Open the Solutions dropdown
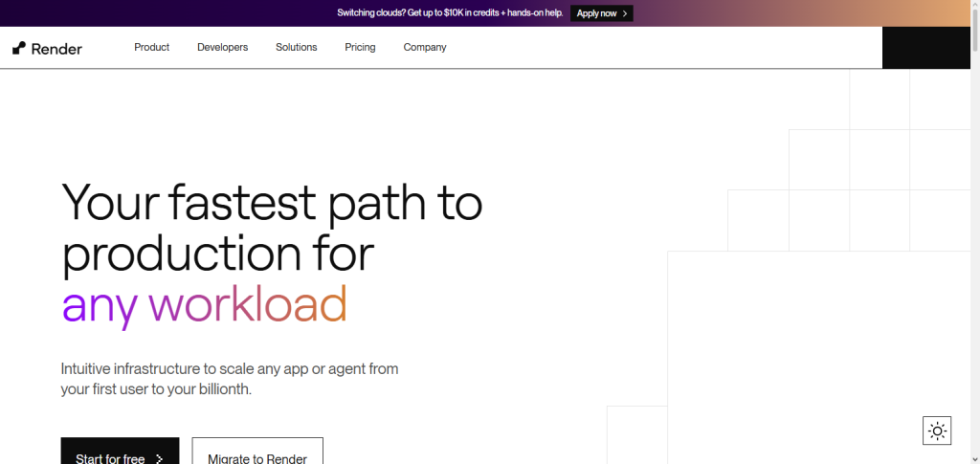Viewport: 980px width, 464px height. [x=297, y=48]
